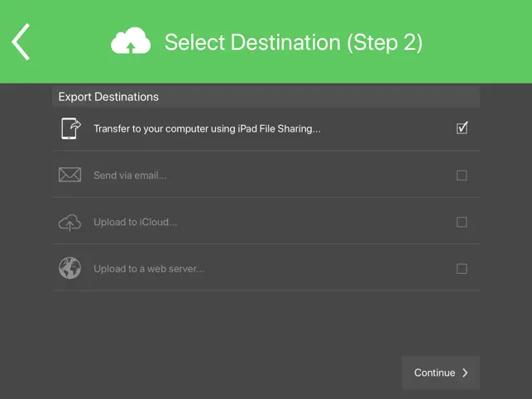Screen dimensions: 532x399
Task: Enable the Send via email checkbox
Action: pos(462,175)
